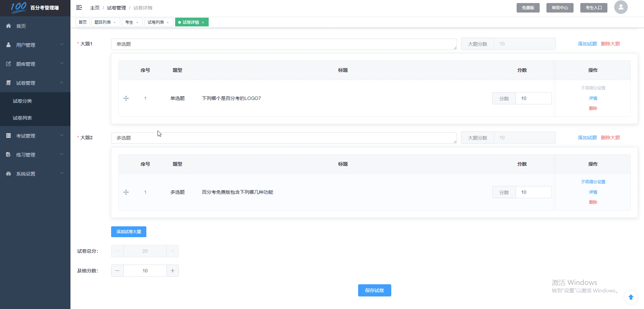Viewport: 644px width, 309px height.
Task: Decrease 及格分数 with the minus button
Action: [117, 271]
